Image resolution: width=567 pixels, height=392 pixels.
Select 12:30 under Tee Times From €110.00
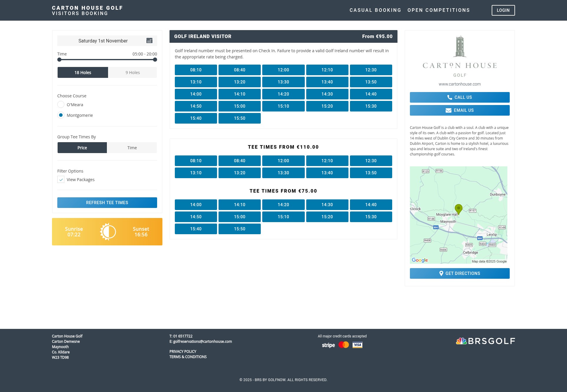(371, 161)
